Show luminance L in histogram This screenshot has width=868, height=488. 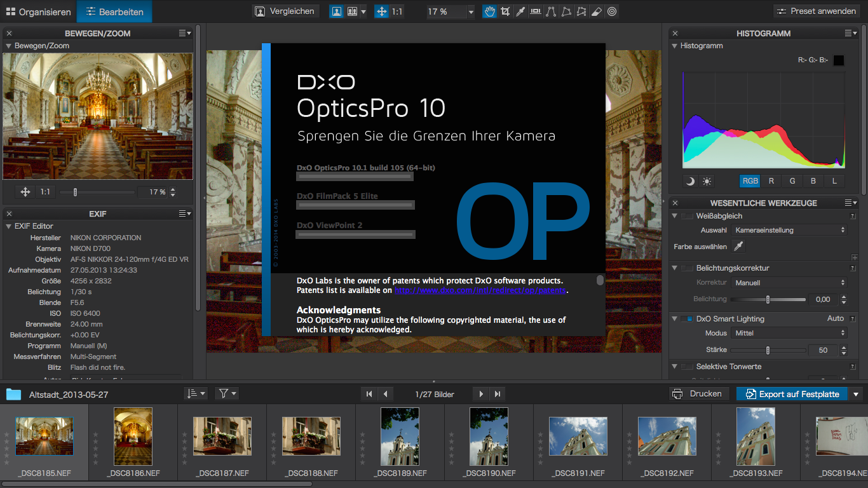pyautogui.click(x=834, y=181)
